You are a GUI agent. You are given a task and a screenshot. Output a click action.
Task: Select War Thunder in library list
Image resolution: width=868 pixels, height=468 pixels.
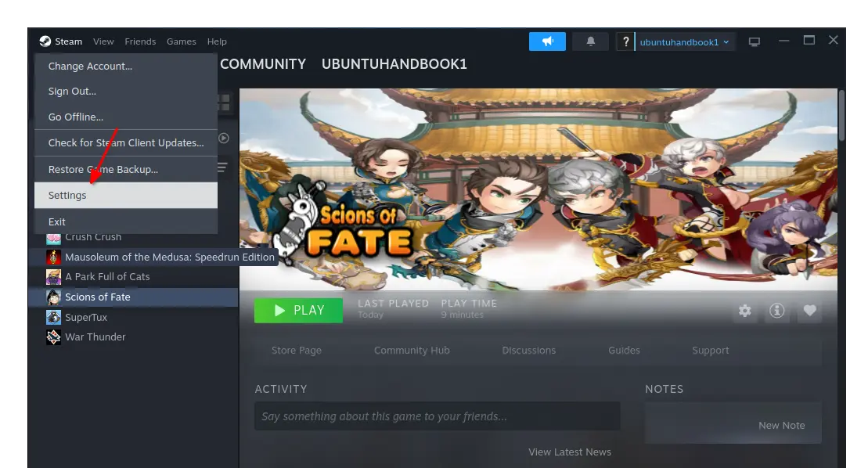(95, 337)
